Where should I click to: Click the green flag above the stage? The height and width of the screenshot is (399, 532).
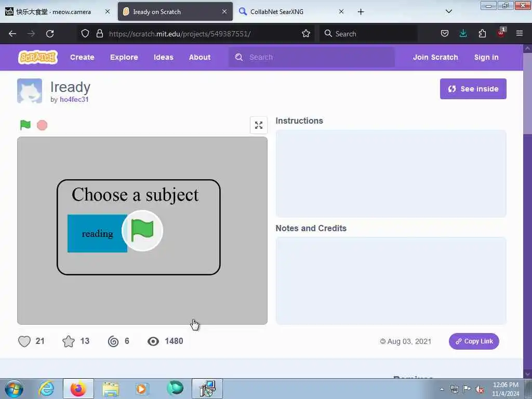pos(25,125)
